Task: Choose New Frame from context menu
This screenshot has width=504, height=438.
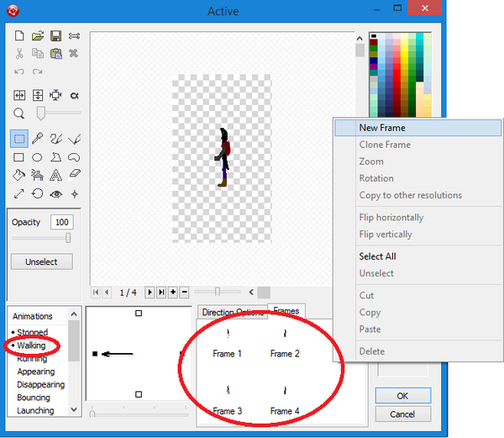Action: click(x=382, y=128)
